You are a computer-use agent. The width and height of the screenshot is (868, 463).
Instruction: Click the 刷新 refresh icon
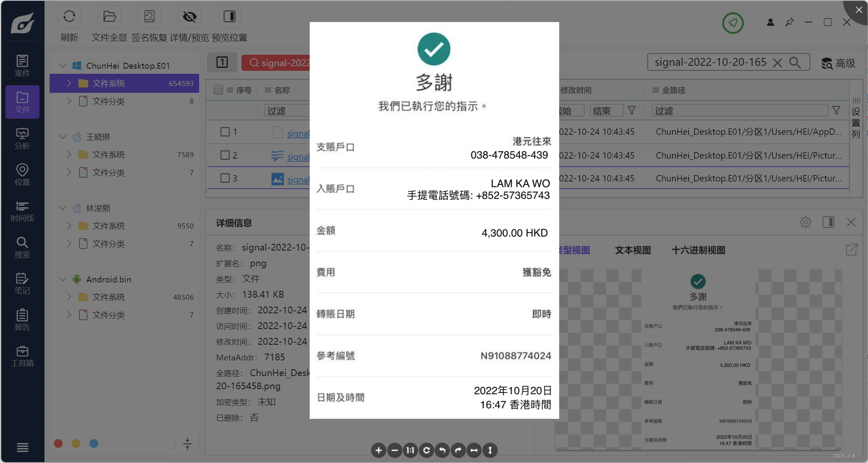[x=69, y=17]
